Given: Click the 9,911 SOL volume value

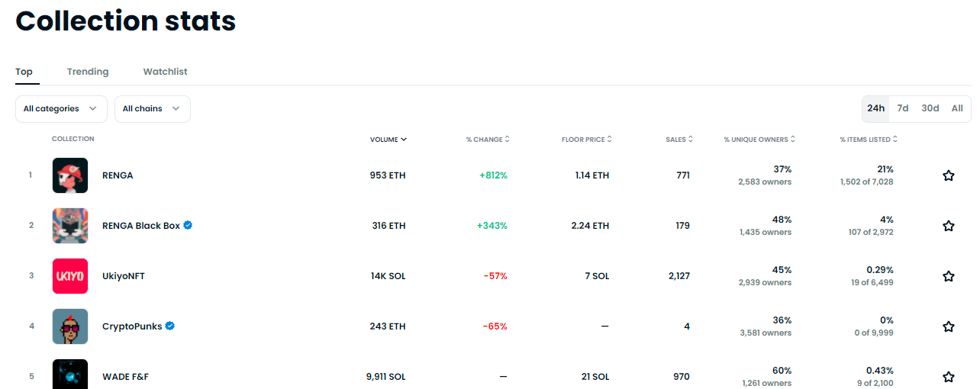Looking at the screenshot, I should point(386,377).
